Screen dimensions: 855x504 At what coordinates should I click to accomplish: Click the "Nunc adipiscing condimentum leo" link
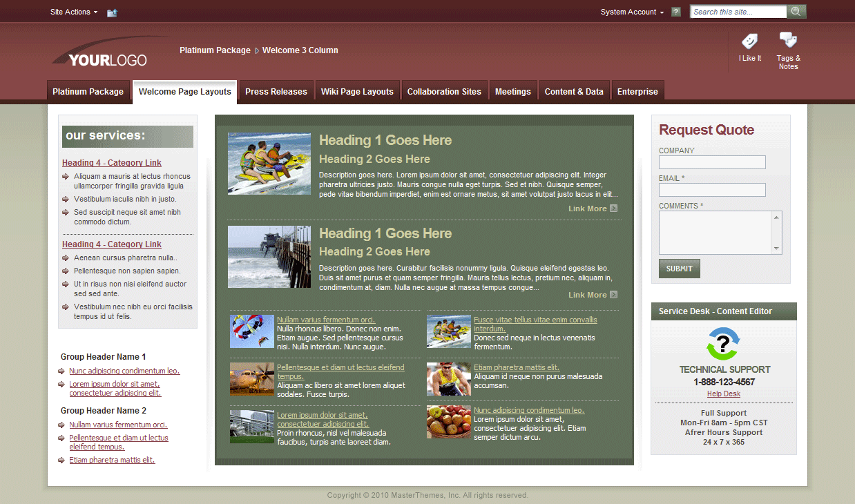pyautogui.click(x=124, y=370)
